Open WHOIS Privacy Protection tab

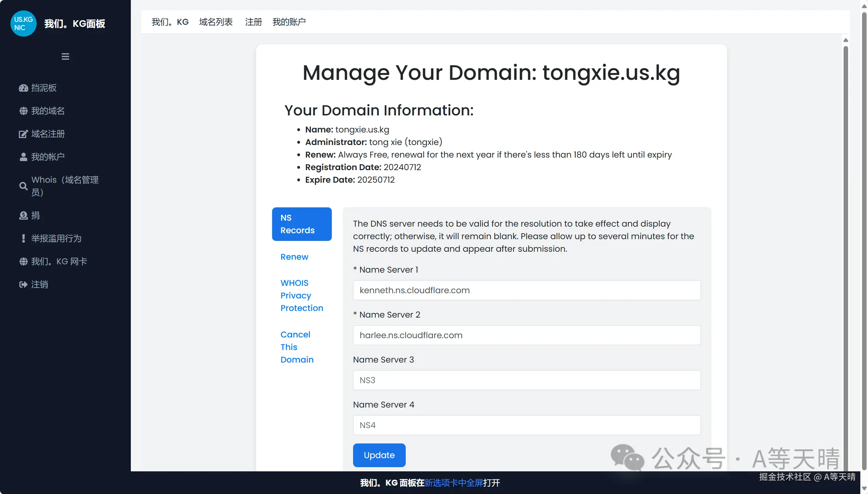tap(301, 295)
